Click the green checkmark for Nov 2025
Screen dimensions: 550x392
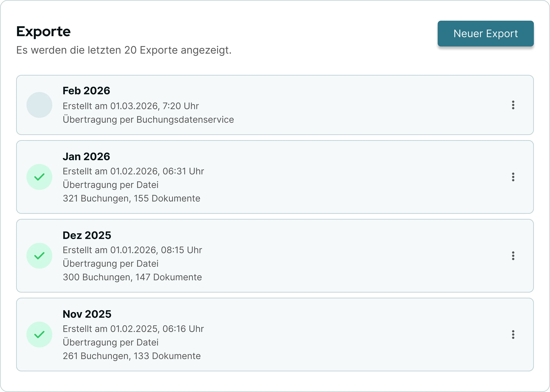[39, 335]
